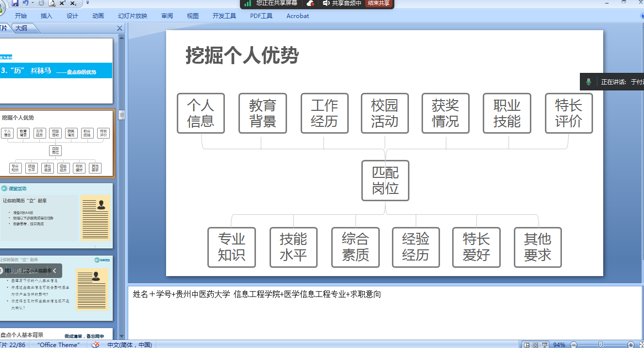Open Customize Quick Access Toolbar dropdown
The width and height of the screenshot is (644, 348).
click(87, 3)
